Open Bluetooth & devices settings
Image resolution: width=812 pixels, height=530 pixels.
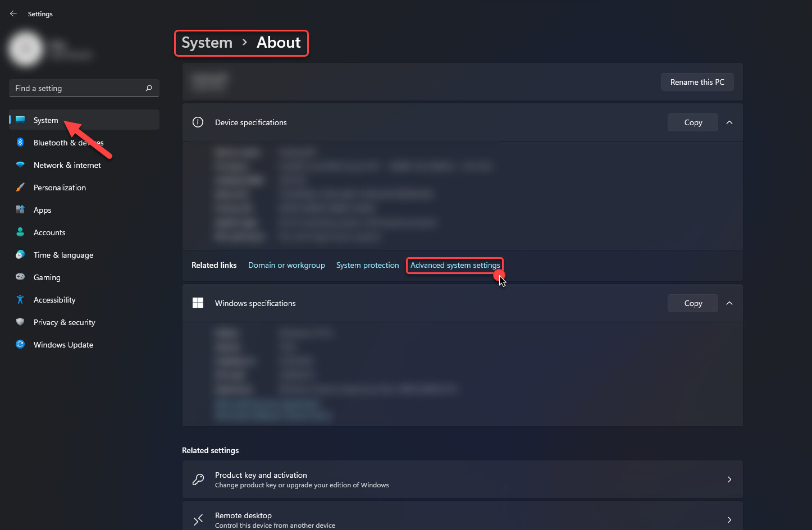coord(84,143)
